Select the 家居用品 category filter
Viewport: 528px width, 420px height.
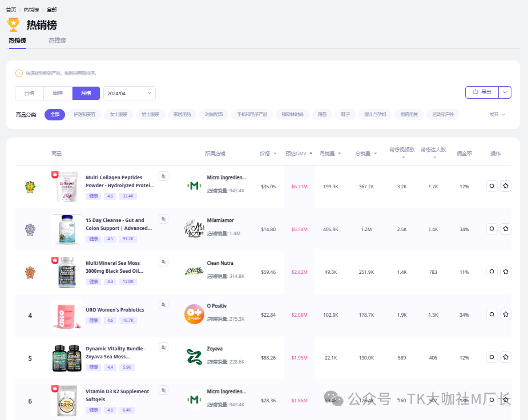pos(183,115)
